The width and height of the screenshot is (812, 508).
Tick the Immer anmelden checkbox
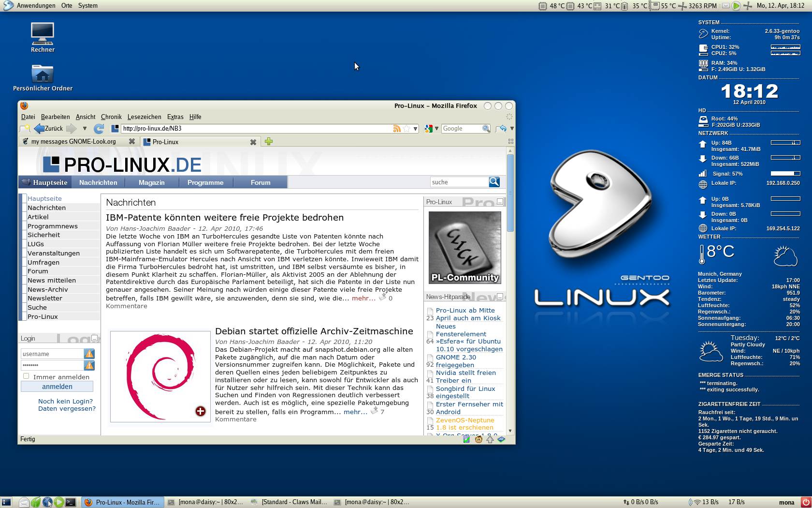pyautogui.click(x=26, y=376)
